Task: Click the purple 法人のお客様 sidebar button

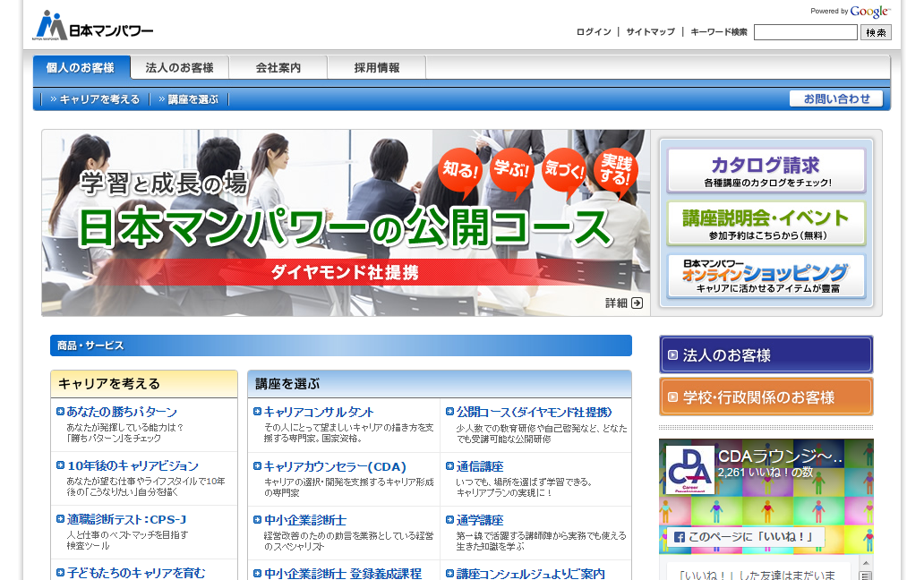Action: [766, 355]
